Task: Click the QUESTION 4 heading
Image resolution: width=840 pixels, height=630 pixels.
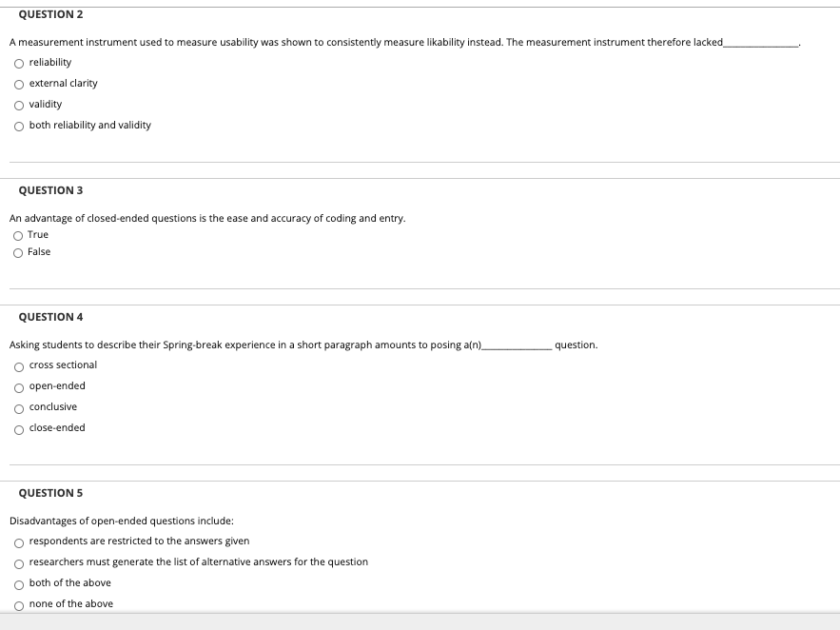Action: [x=50, y=317]
